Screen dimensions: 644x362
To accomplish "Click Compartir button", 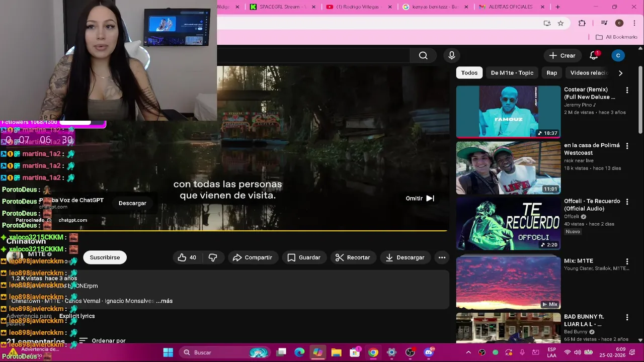I will coord(253,257).
